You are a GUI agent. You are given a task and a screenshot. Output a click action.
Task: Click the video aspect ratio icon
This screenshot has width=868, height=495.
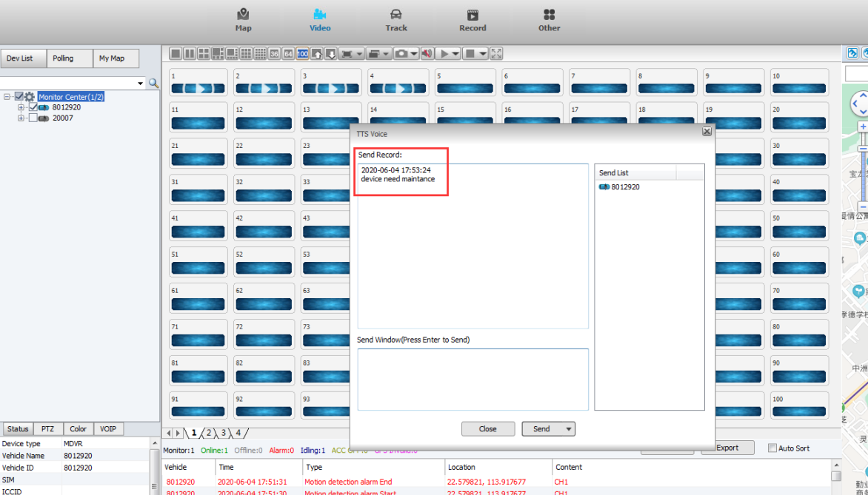tap(347, 54)
